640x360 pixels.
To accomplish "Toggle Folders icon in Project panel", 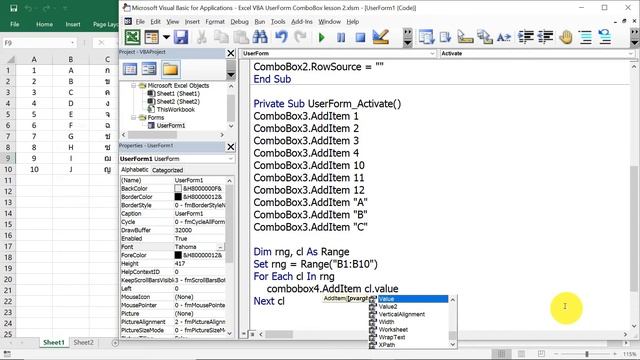I will [x=170, y=69].
